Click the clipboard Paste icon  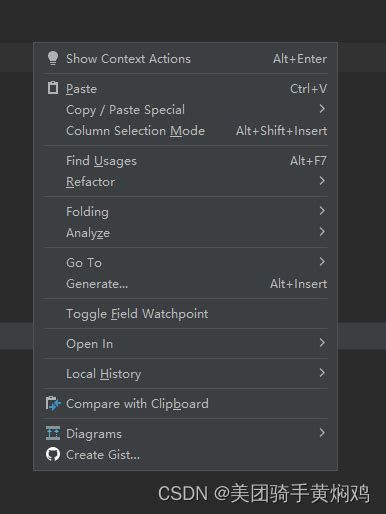53,88
